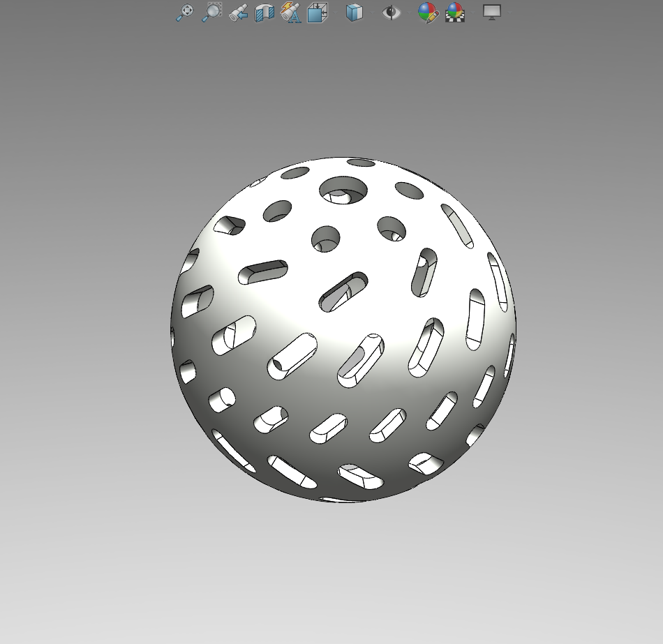Activate the Section View tool
The height and width of the screenshot is (644, 663).
[265, 13]
